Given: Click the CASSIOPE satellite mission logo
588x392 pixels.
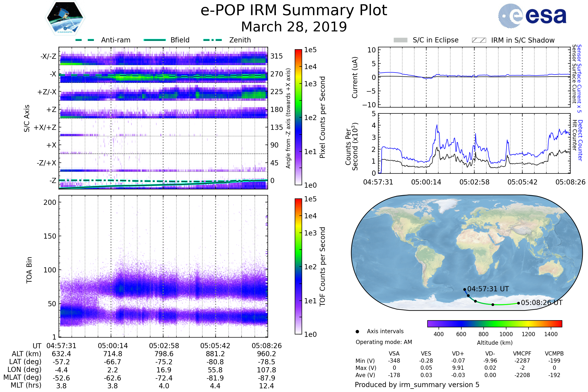Looking at the screenshot, I should [x=65, y=18].
